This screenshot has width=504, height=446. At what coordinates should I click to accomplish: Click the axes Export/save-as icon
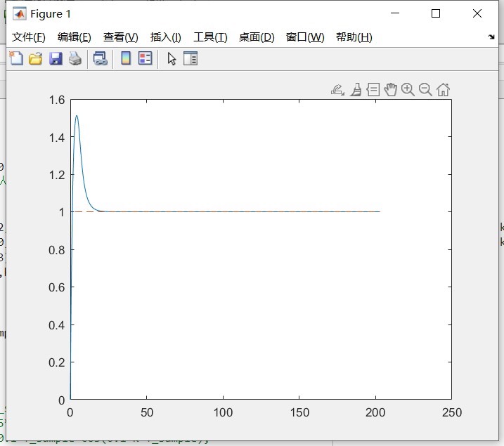337,90
